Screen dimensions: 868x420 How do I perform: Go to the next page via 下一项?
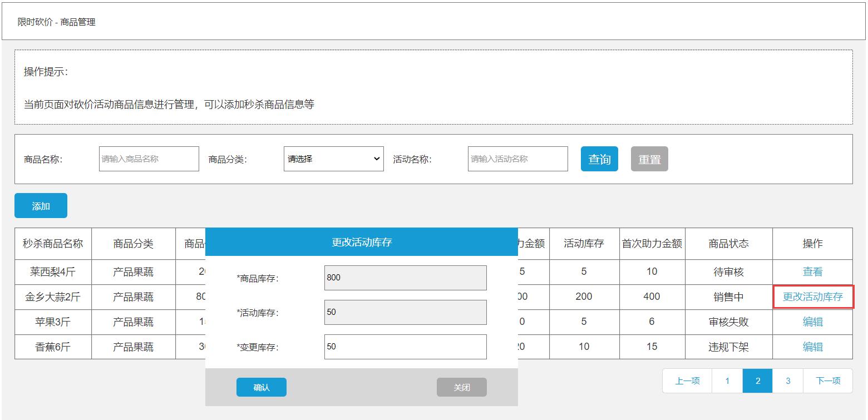coord(828,381)
